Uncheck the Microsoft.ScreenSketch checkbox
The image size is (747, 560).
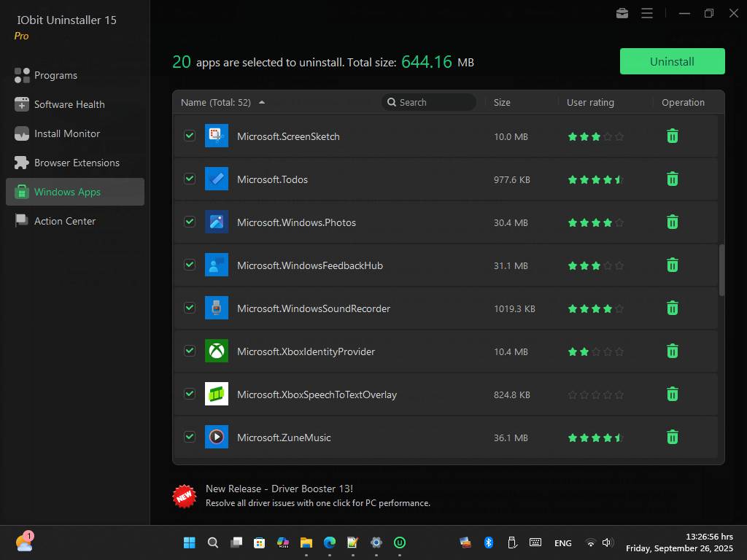[x=190, y=136]
